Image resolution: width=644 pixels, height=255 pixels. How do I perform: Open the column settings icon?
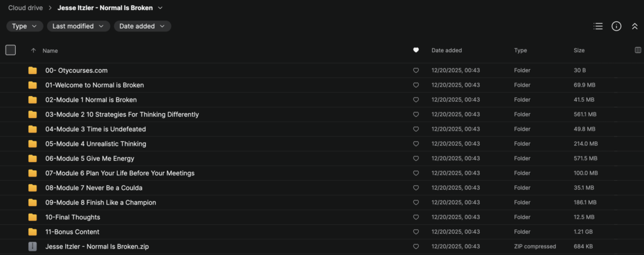638,50
